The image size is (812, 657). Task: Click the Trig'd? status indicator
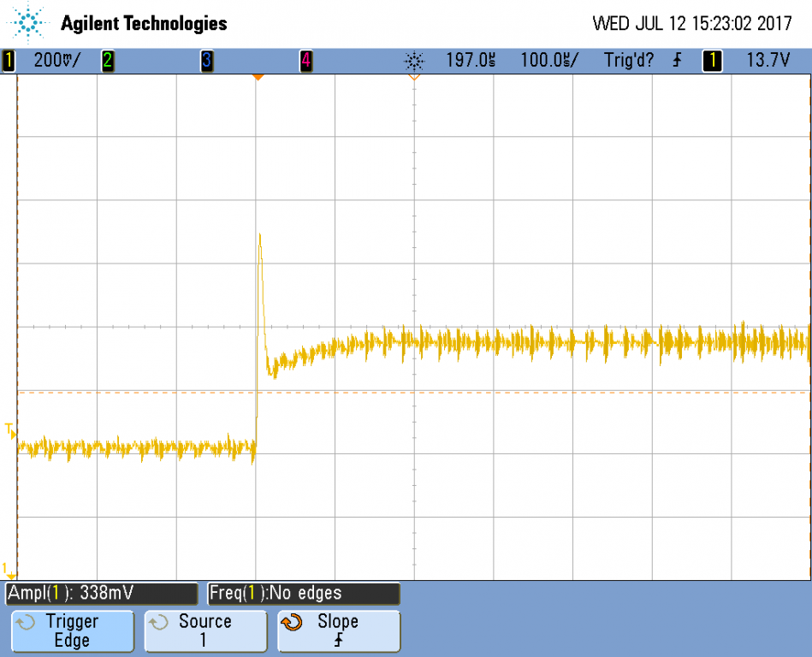(x=629, y=61)
